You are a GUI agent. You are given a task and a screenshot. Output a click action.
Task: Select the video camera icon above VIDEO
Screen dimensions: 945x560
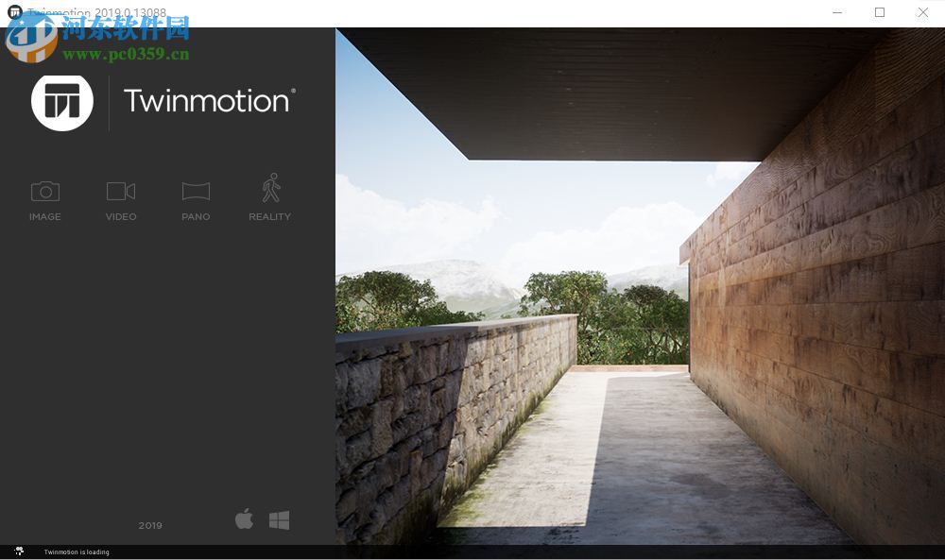pos(121,191)
